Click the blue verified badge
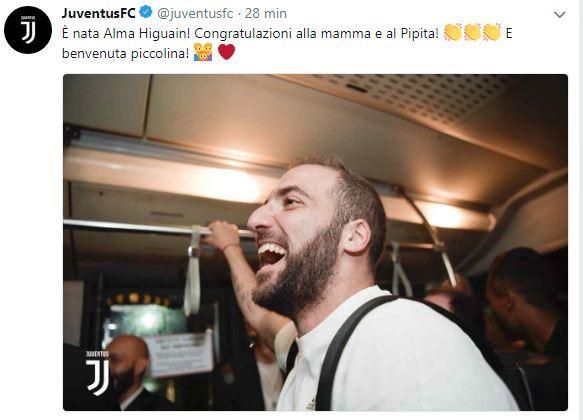The width and height of the screenshot is (583, 420). [145, 12]
